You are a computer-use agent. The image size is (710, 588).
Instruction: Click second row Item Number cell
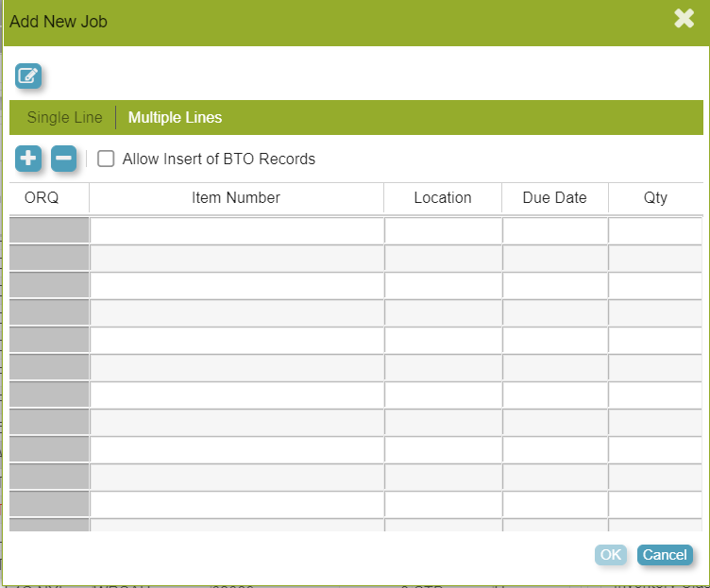[237, 258]
